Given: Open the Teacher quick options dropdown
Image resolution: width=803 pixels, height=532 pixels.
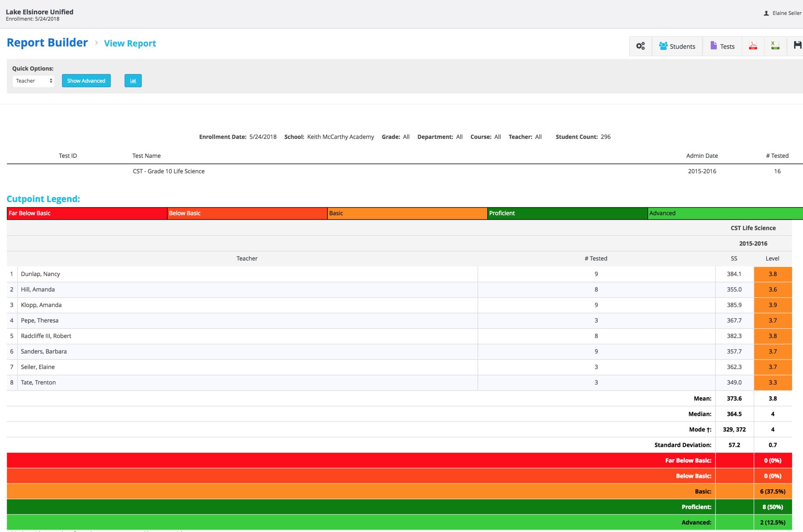Looking at the screenshot, I should pyautogui.click(x=34, y=81).
